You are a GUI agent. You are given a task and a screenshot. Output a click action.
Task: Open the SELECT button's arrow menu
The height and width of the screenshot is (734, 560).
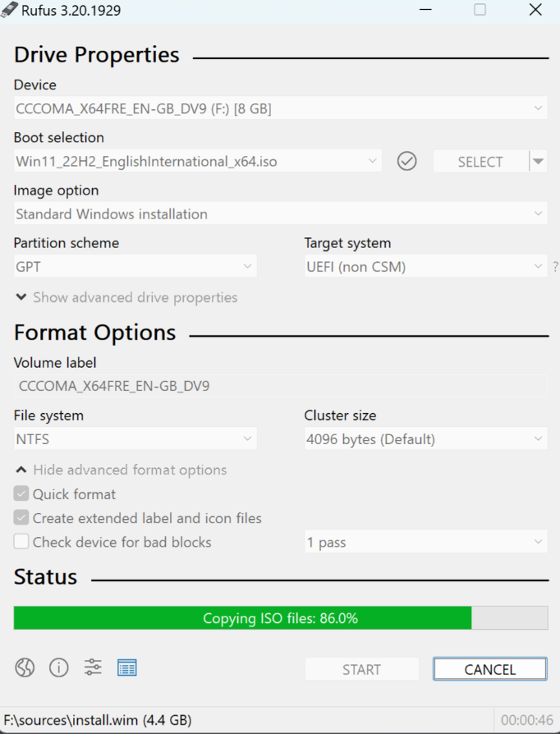click(538, 162)
